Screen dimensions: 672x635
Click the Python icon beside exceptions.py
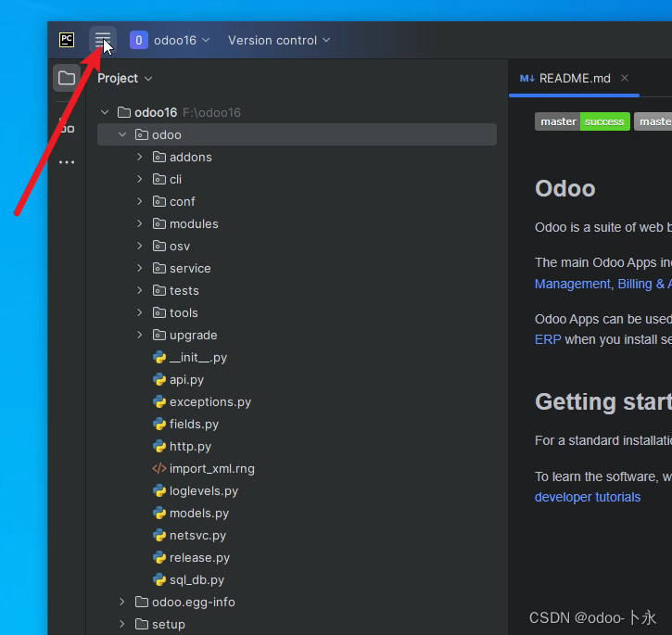point(159,401)
